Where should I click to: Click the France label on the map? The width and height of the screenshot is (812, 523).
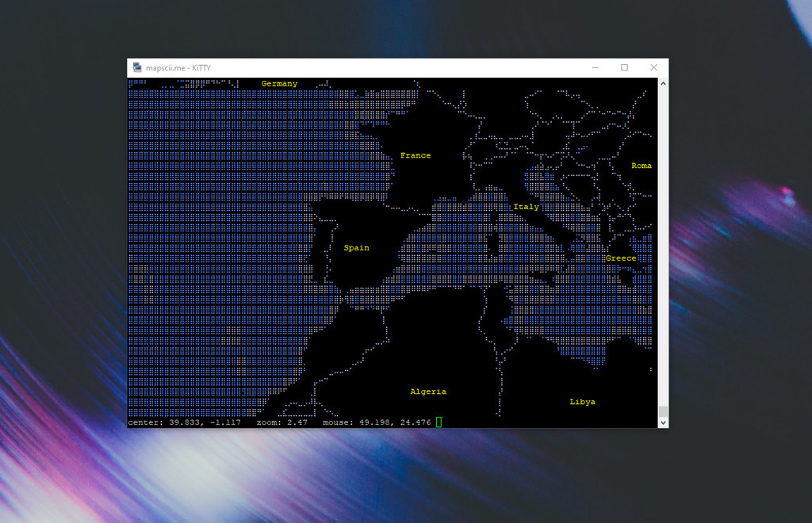416,155
